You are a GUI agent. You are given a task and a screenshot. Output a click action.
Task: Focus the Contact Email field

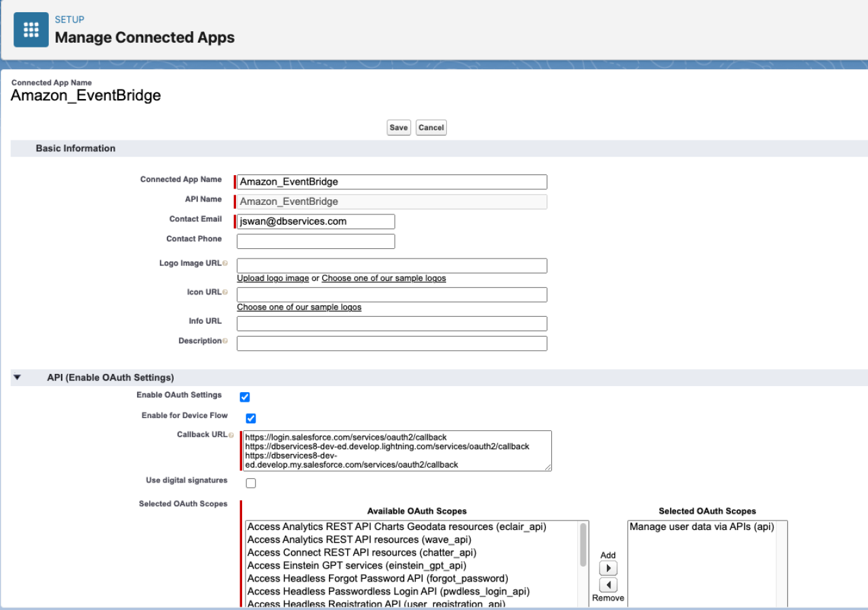[315, 221]
